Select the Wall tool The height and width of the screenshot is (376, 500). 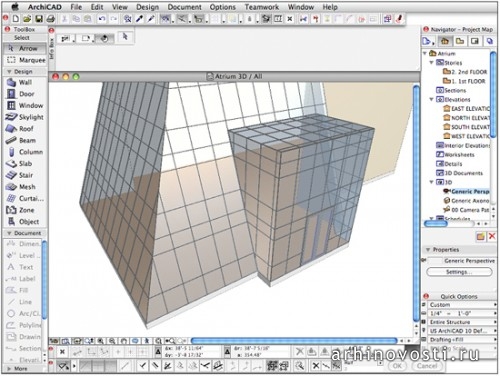point(25,82)
